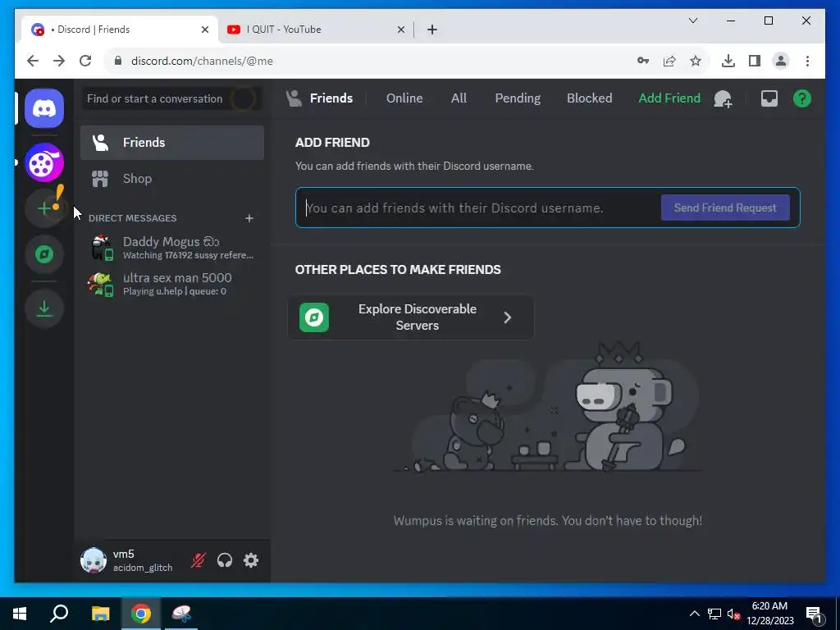Add a server with plus icon
This screenshot has width=840, height=630.
coord(44,208)
